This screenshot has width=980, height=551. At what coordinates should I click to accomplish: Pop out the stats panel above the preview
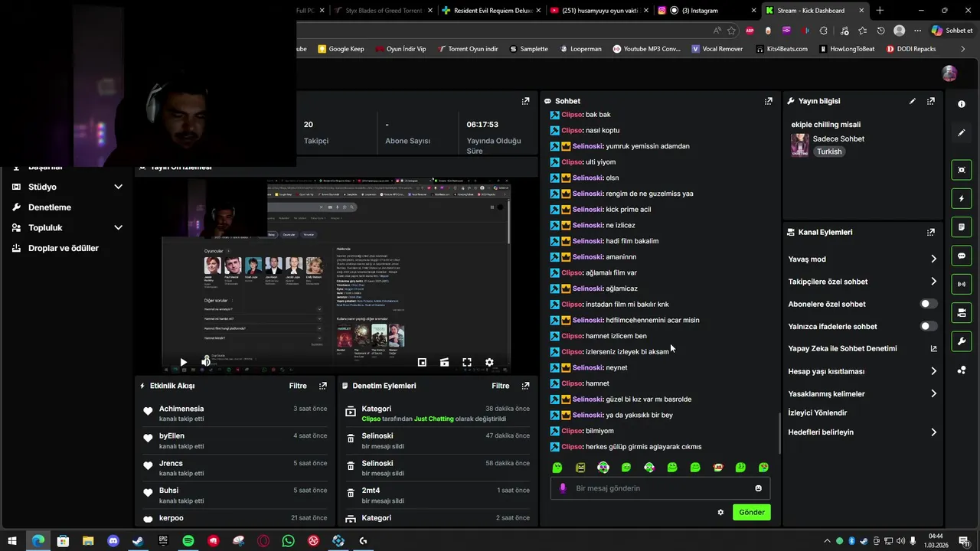pos(525,101)
